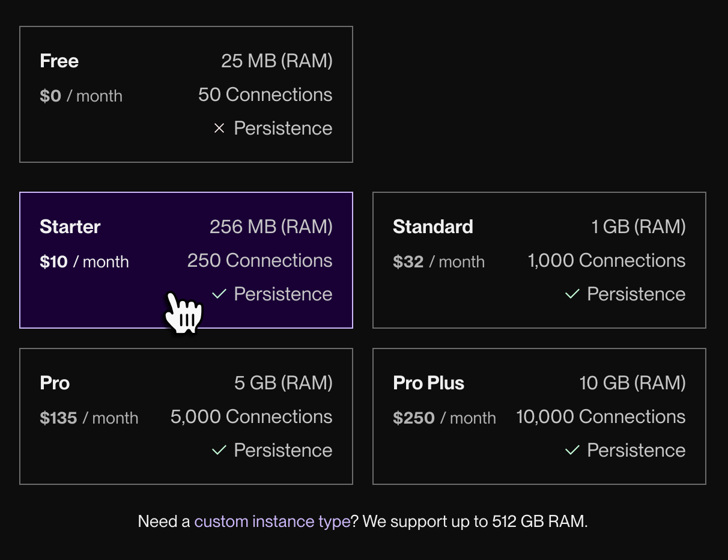Click the $10 / month Starter price
Screen dimensions: 728x560
84,262
